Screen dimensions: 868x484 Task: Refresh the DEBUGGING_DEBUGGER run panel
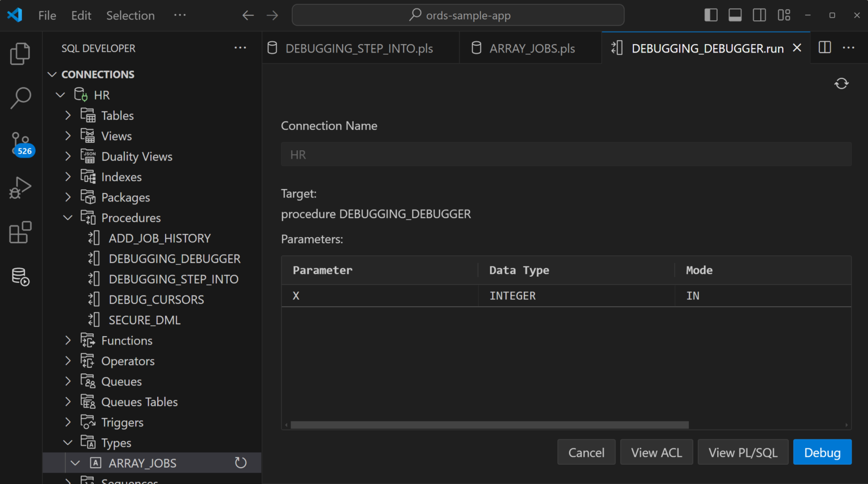point(841,83)
